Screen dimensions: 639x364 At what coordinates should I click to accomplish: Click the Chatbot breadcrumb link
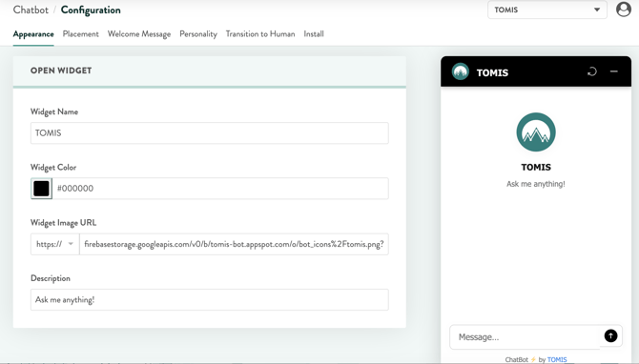point(31,10)
